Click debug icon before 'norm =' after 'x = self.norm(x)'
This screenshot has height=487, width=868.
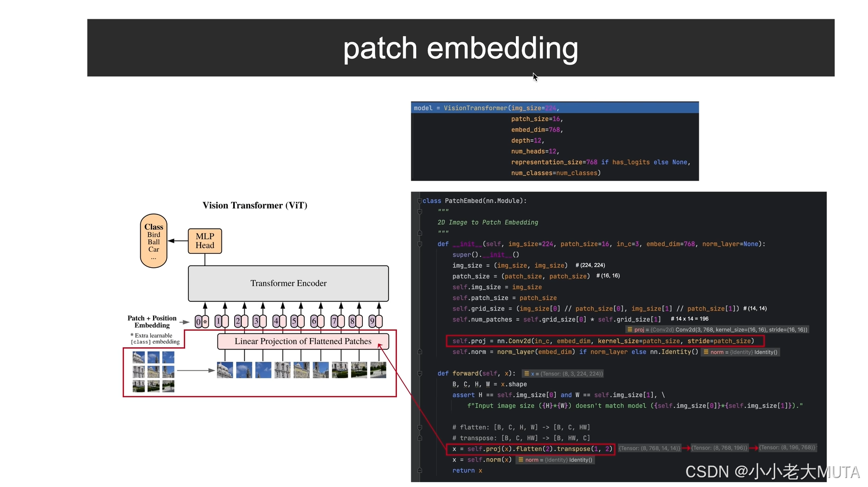point(521,460)
